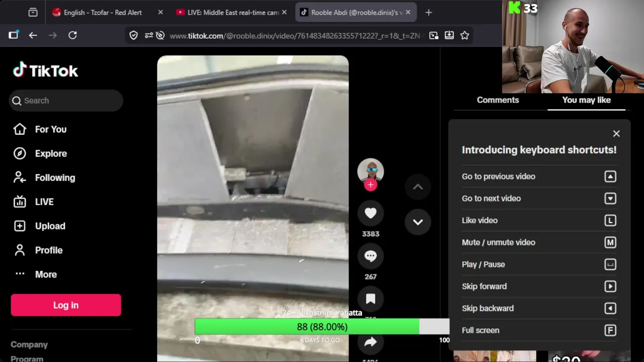Click the Company footer link

(29, 344)
